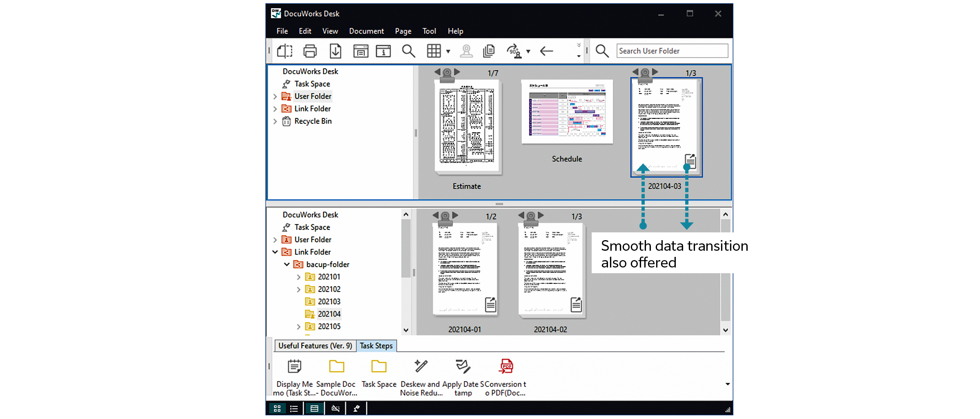Screen dimensions: 980x419
Task: Open the view mode dropdown arrow
Action: coord(448,52)
